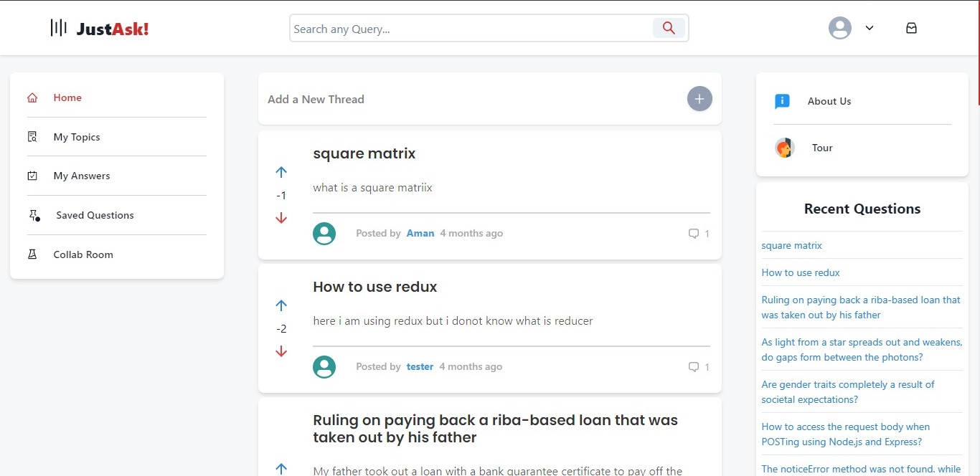This screenshot has width=980, height=476.
Task: Open comments icon on square matrix post
Action: (694, 234)
